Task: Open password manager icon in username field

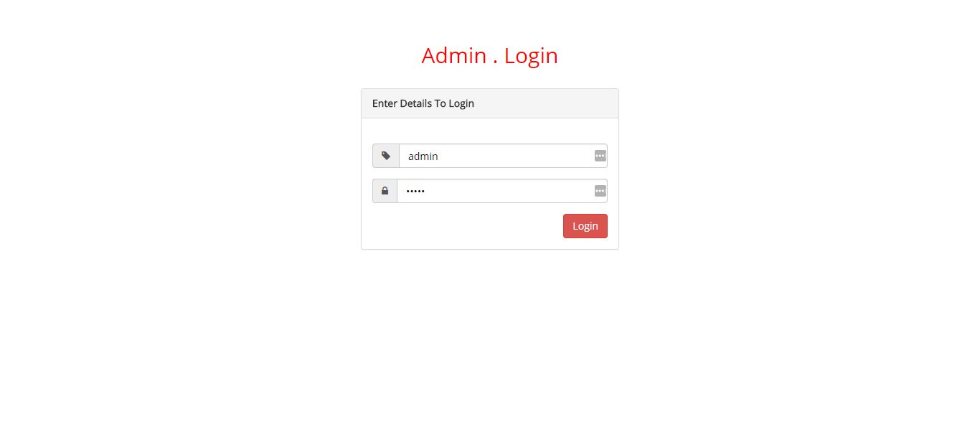Action: pyautogui.click(x=600, y=156)
